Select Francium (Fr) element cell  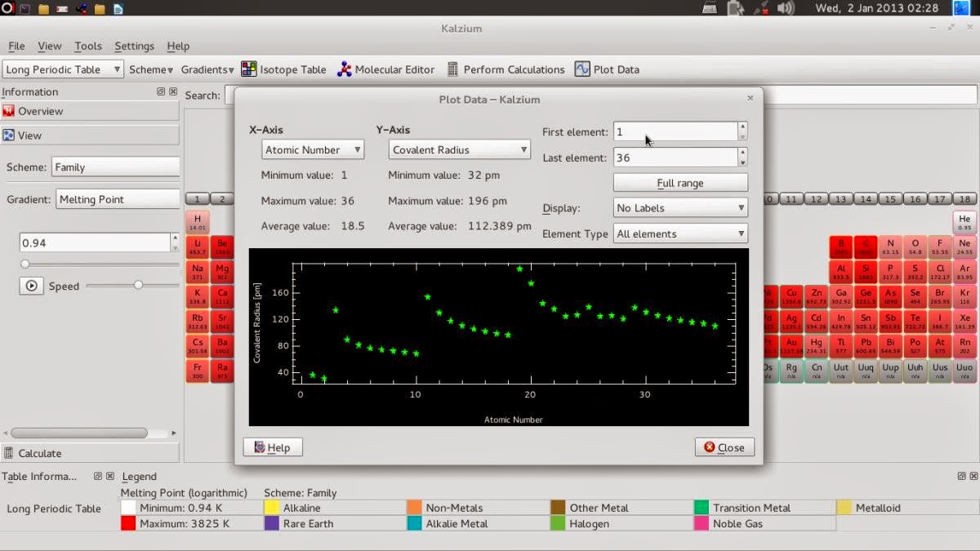point(198,371)
